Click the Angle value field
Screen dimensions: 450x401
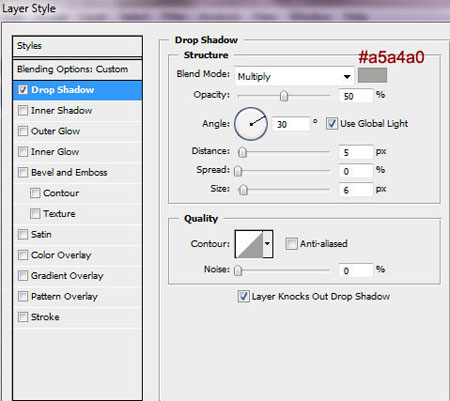291,124
